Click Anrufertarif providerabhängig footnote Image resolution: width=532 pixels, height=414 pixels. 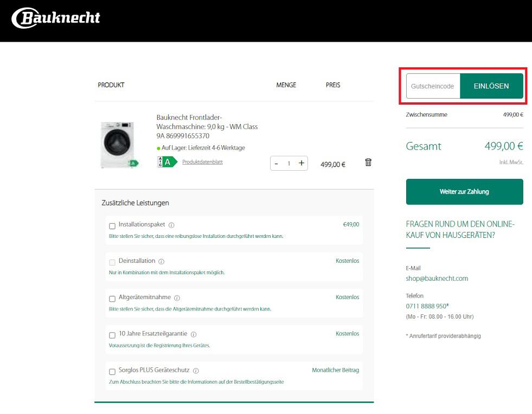pyautogui.click(x=444, y=336)
